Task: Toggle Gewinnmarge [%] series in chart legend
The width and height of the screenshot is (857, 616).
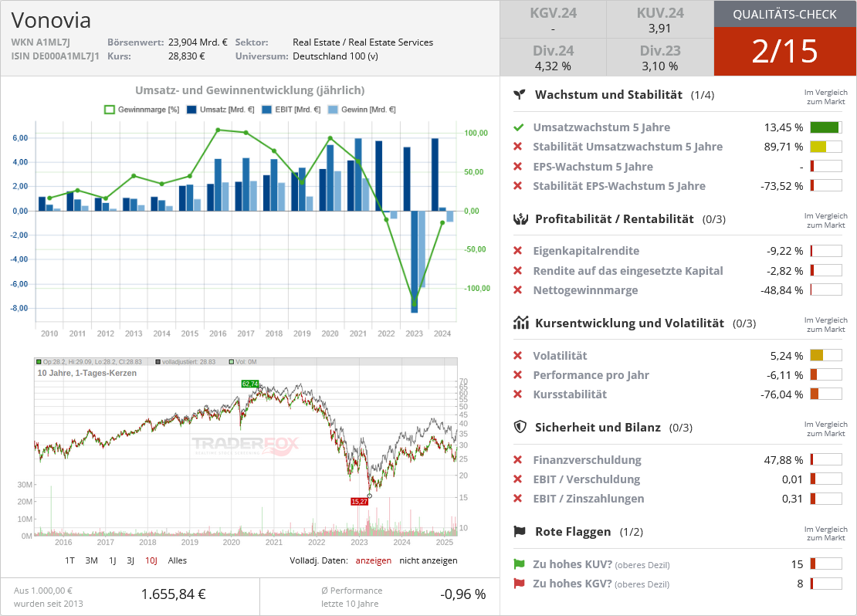Action: coord(141,110)
